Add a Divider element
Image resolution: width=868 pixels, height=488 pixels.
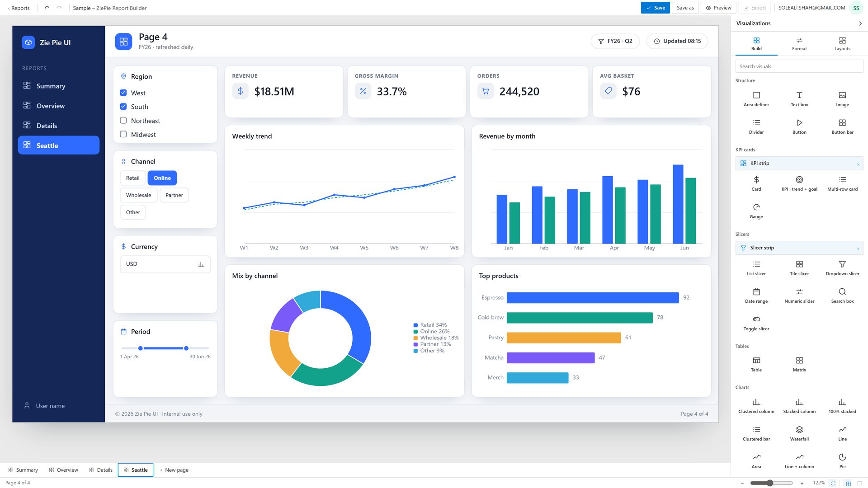tap(756, 127)
